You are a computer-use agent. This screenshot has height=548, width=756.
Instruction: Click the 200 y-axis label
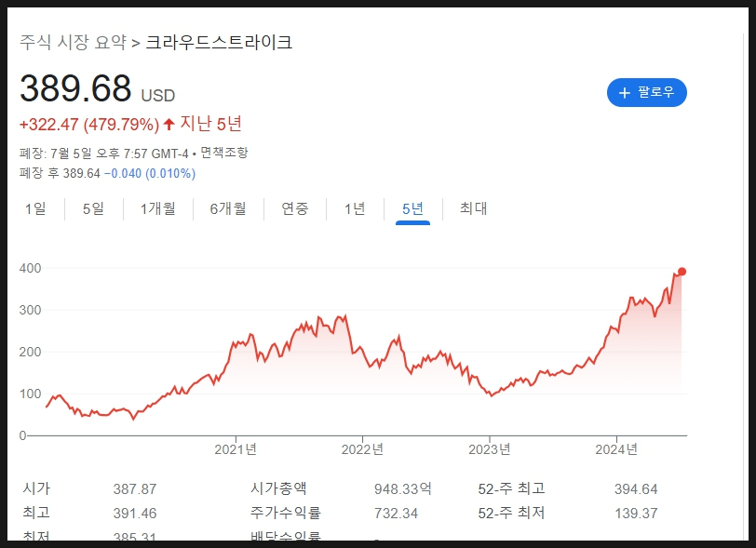(x=30, y=352)
